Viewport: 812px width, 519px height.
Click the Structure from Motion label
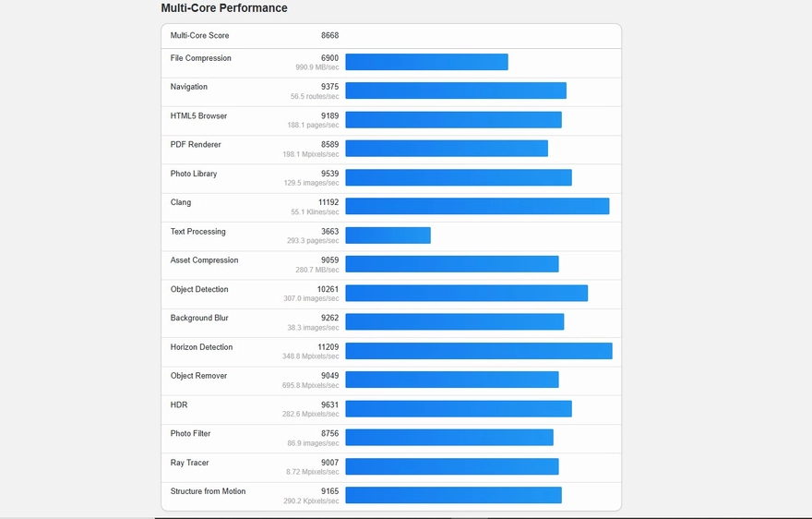point(208,491)
